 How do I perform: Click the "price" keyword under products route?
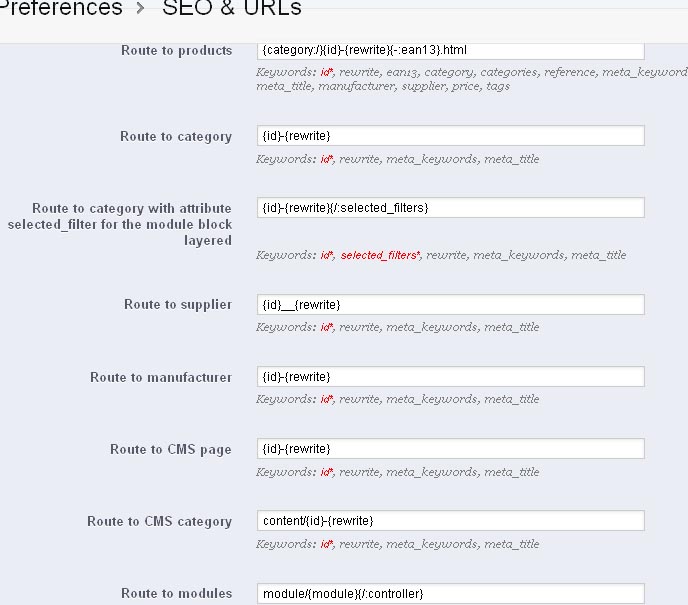(467, 87)
